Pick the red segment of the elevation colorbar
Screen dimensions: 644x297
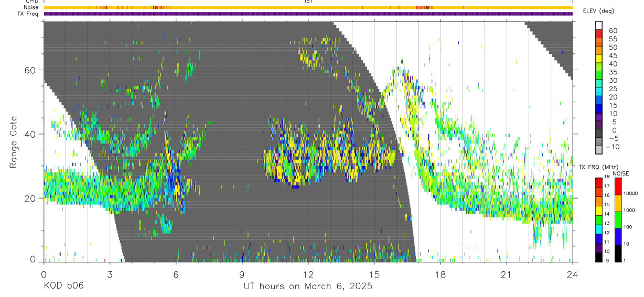(x=599, y=35)
